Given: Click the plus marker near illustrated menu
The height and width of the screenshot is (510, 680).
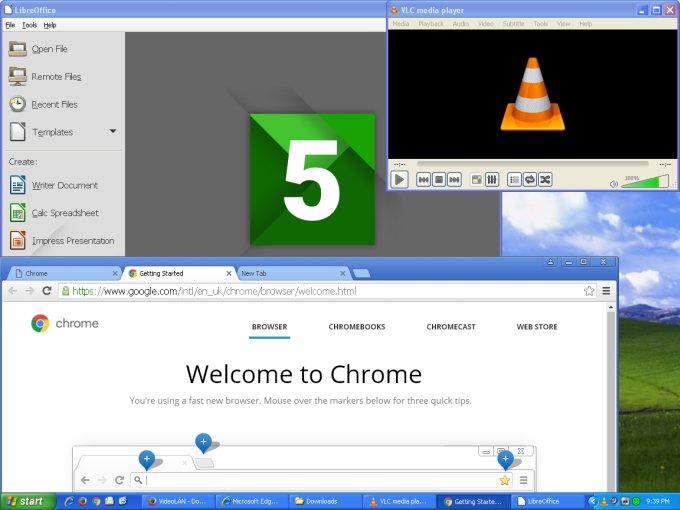Looking at the screenshot, I should [x=505, y=459].
